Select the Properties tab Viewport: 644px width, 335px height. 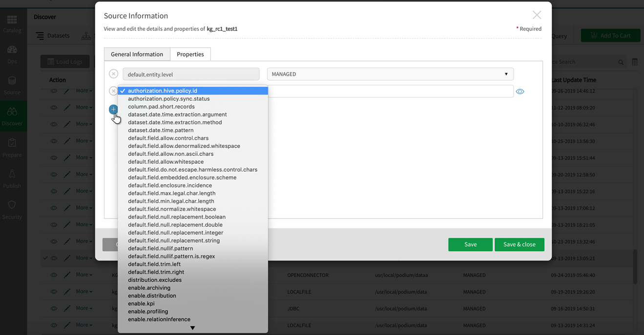[x=190, y=54]
